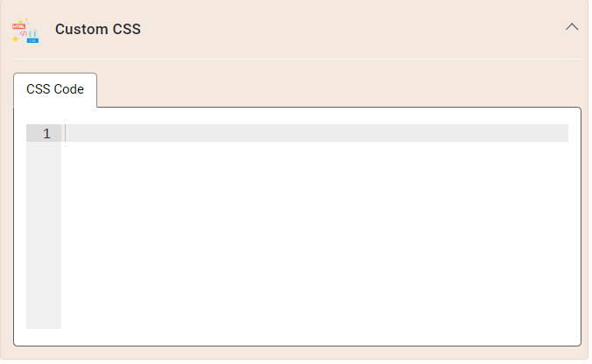Image resolution: width=592 pixels, height=364 pixels.
Task: Focus the highlighted first line of the editor
Action: click(x=314, y=133)
